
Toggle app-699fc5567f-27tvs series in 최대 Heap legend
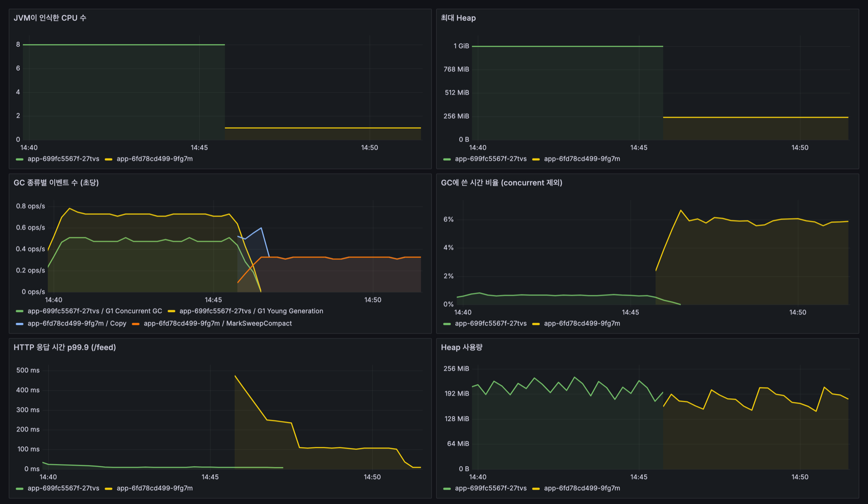[491, 159]
